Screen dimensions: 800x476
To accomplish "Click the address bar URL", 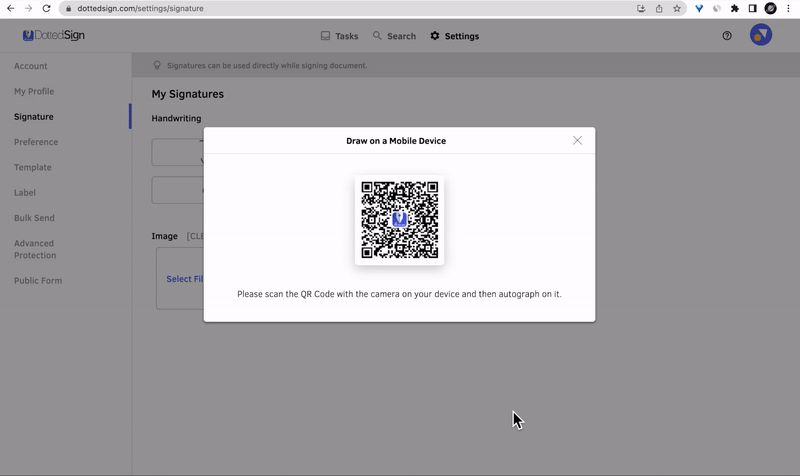I will (140, 8).
